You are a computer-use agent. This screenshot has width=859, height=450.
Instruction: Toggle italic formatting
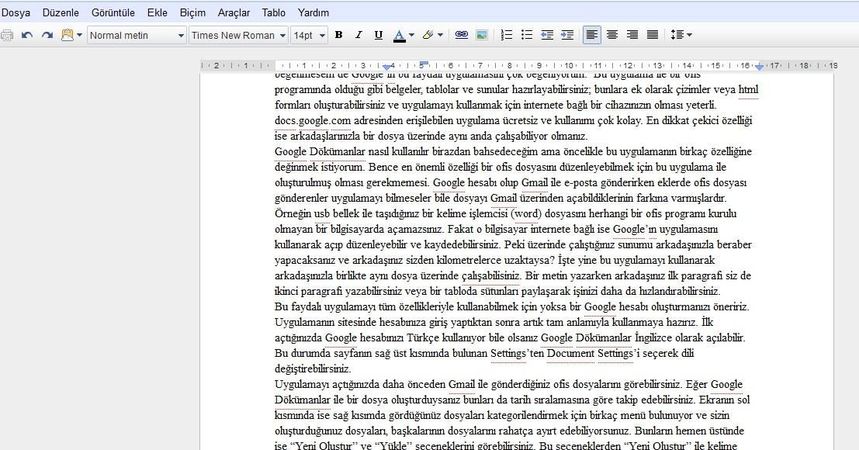(x=358, y=35)
